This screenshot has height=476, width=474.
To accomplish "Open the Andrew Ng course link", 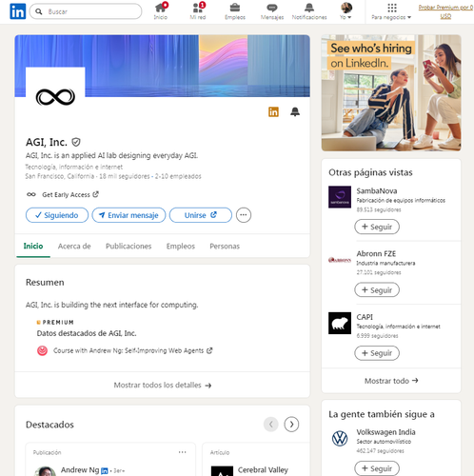I will pos(132,350).
